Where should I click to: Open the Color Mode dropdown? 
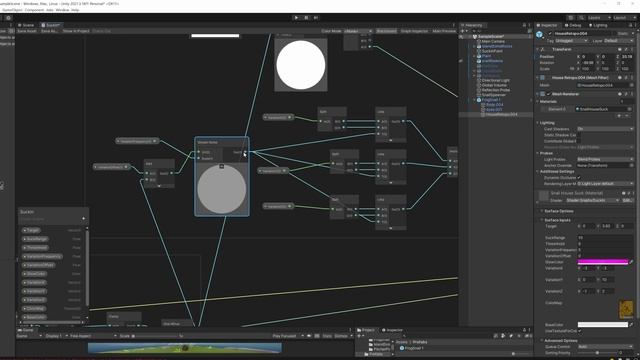tap(358, 31)
